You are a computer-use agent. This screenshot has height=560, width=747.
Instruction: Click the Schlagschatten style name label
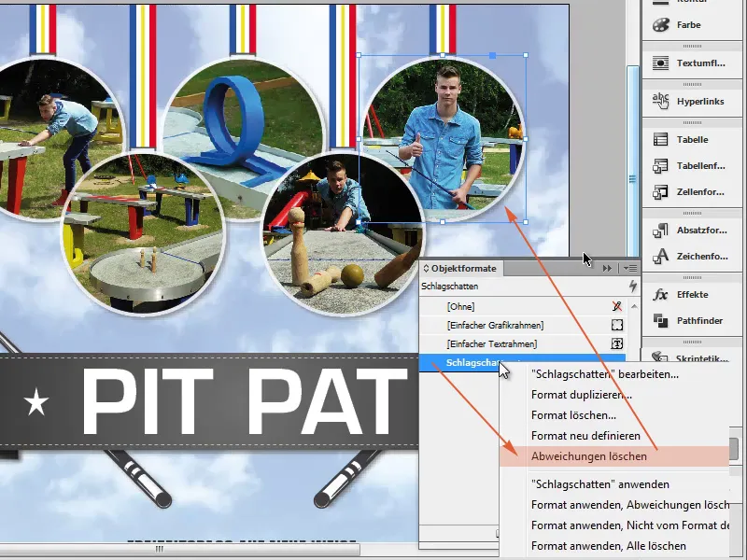point(472,363)
